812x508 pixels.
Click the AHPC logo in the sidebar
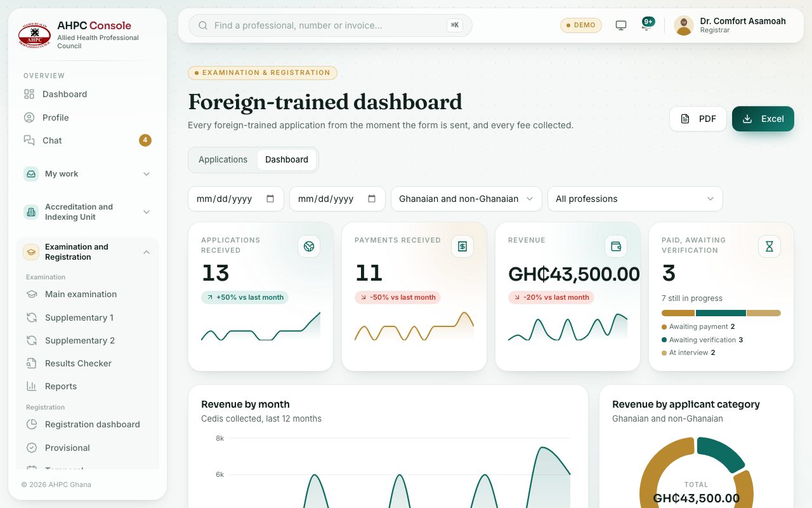pos(34,36)
